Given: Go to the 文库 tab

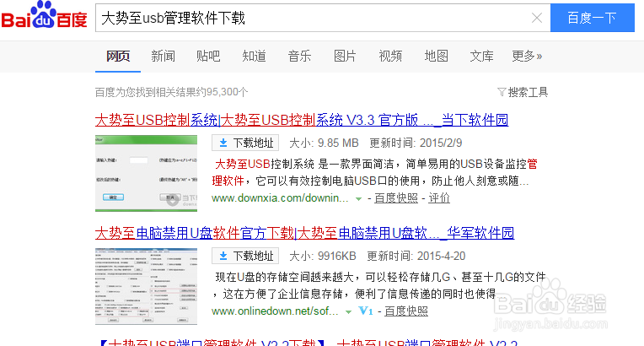Looking at the screenshot, I should point(481,56).
